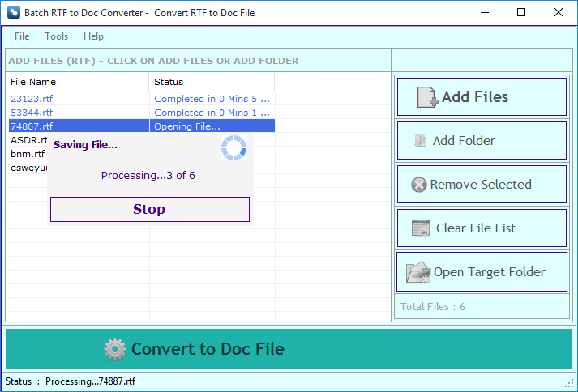Click the Status column header
Image resolution: width=578 pixels, height=392 pixels.
tap(212, 82)
